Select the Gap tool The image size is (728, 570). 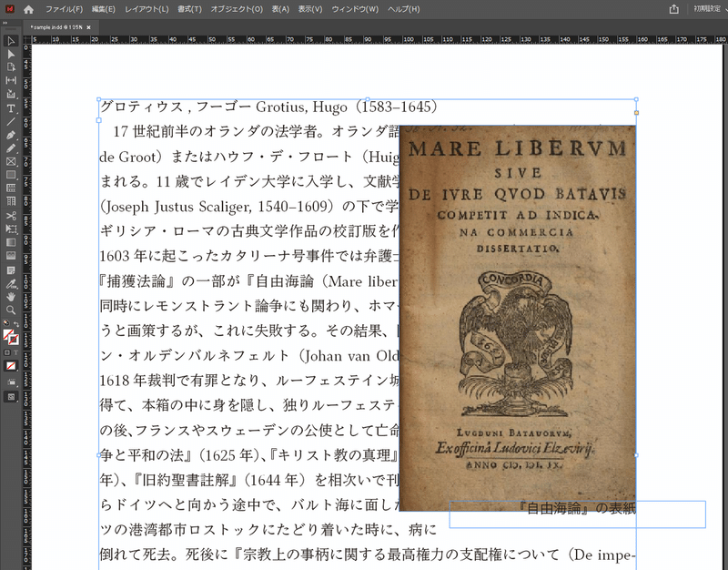pyautogui.click(x=11, y=80)
